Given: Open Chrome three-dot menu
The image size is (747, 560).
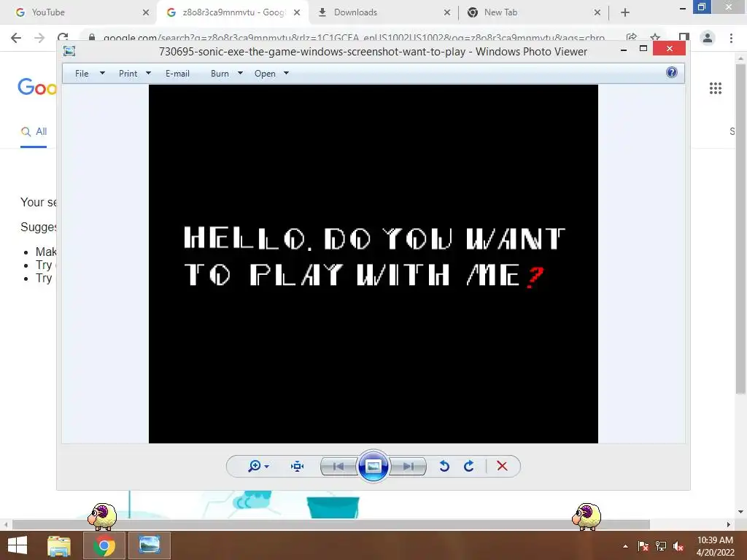Looking at the screenshot, I should [731, 38].
